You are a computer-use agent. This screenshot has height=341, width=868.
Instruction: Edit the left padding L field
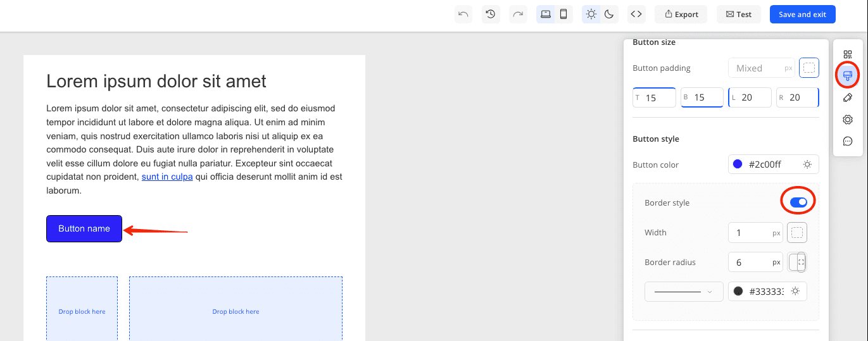click(x=750, y=97)
